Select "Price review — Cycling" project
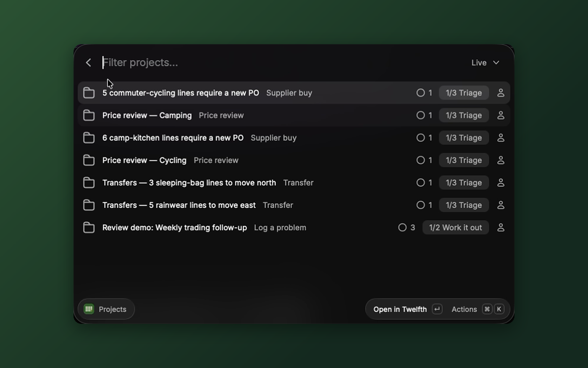 [x=294, y=160]
